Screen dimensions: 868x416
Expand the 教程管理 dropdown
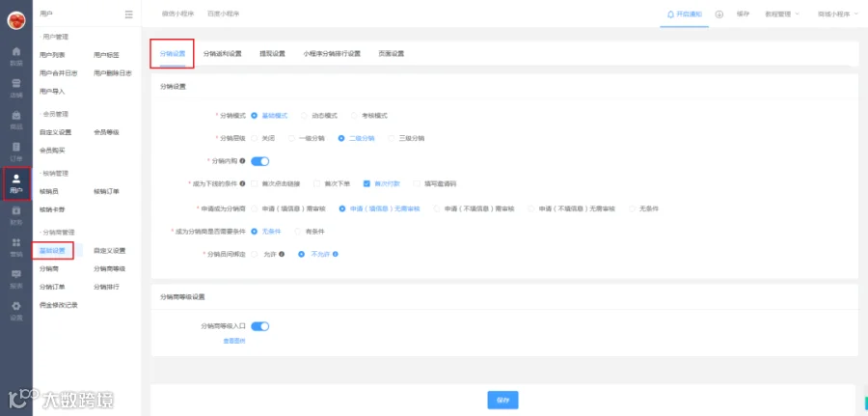click(781, 14)
